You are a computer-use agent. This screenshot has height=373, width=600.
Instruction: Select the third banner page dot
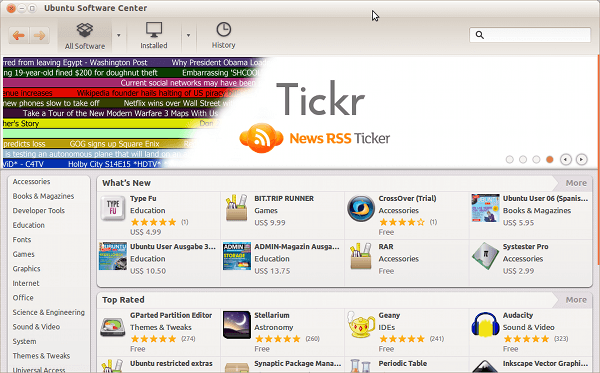(x=536, y=160)
